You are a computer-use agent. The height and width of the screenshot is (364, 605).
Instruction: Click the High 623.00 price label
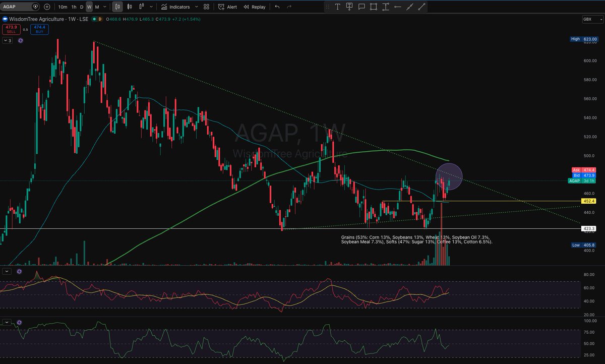click(x=584, y=39)
